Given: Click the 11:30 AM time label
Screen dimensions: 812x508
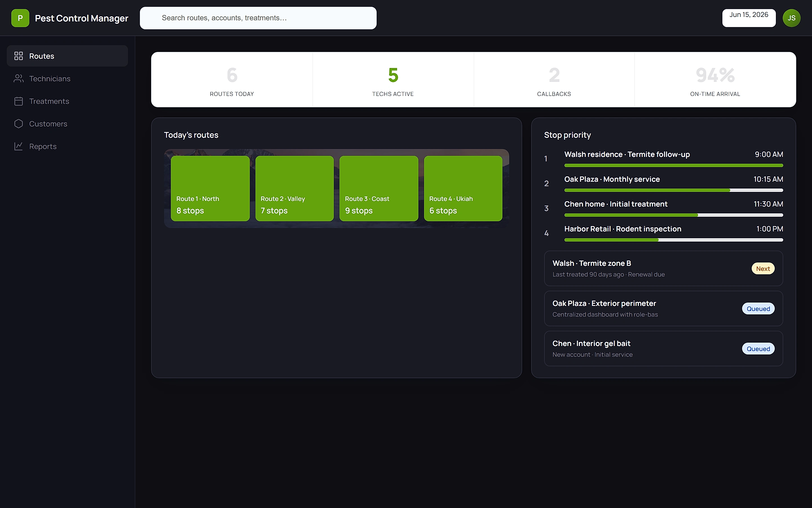Looking at the screenshot, I should pyautogui.click(x=768, y=204).
